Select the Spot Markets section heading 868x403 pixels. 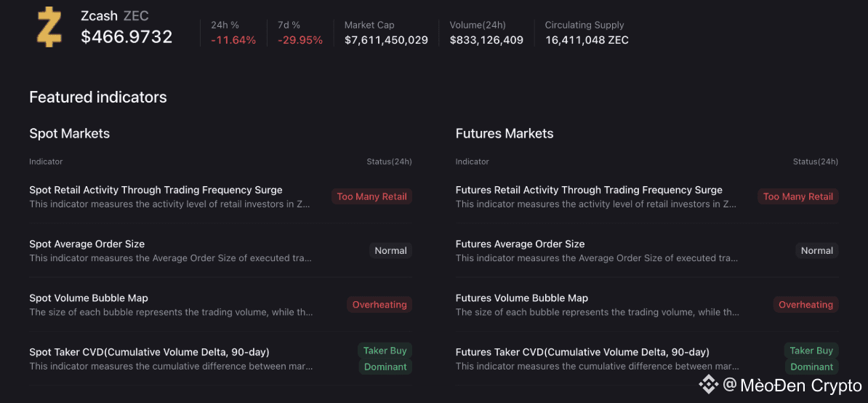[x=69, y=134]
